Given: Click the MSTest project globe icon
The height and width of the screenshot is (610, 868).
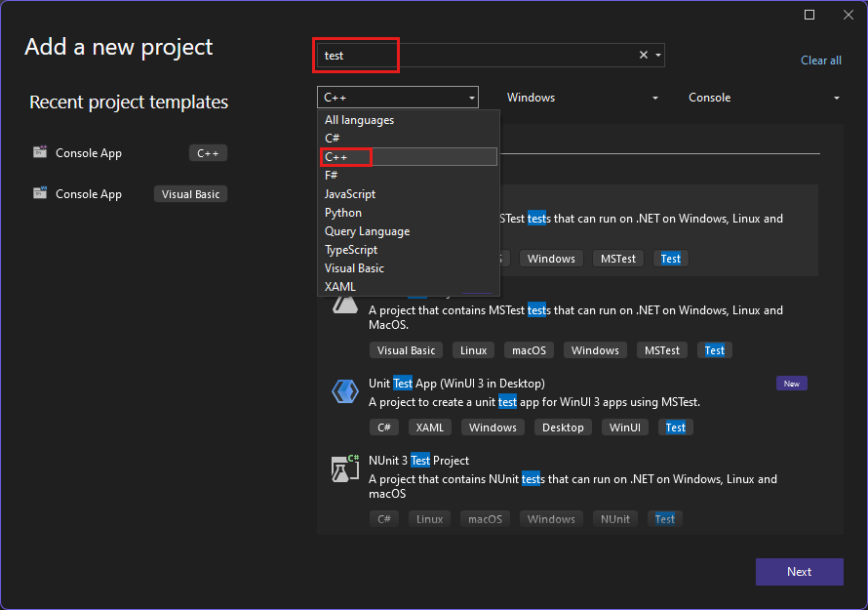Looking at the screenshot, I should point(345,304).
